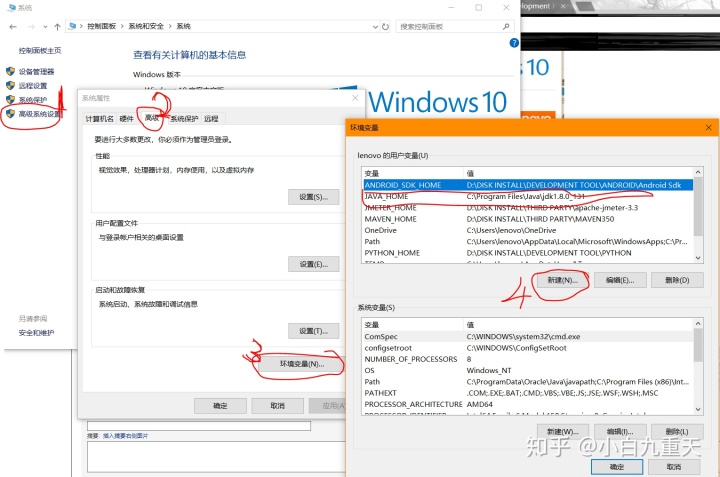
Task: Select the OS system variable row
Action: pos(528,370)
